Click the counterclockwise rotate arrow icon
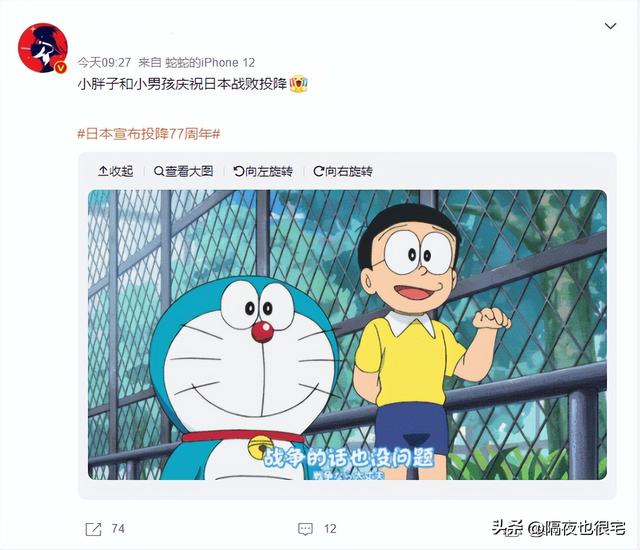The width and height of the screenshot is (640, 550). click(238, 171)
